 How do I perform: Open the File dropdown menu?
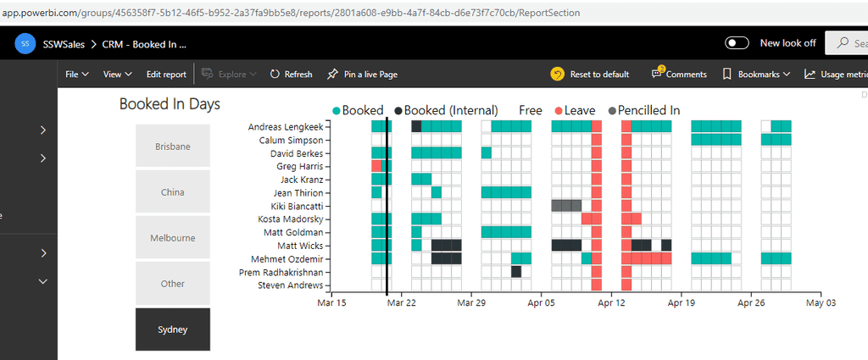pyautogui.click(x=77, y=75)
